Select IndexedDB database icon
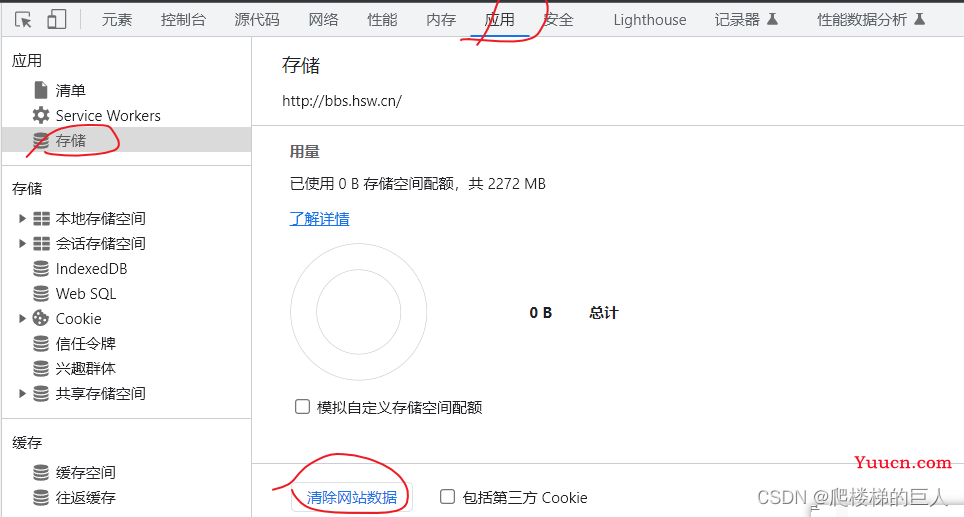The image size is (964, 517). 41,269
